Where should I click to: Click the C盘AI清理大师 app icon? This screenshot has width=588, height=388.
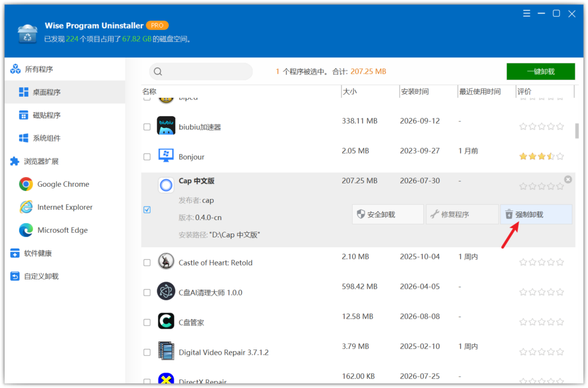(x=166, y=291)
